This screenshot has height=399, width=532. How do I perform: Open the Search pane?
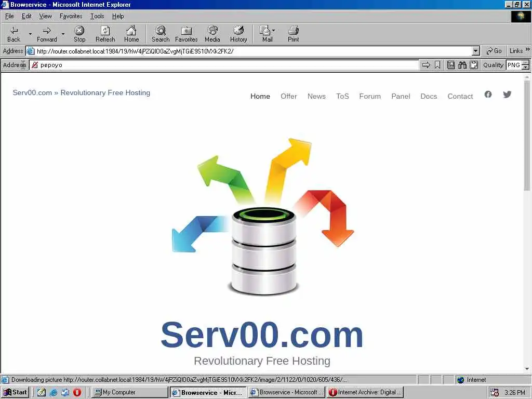161,34
